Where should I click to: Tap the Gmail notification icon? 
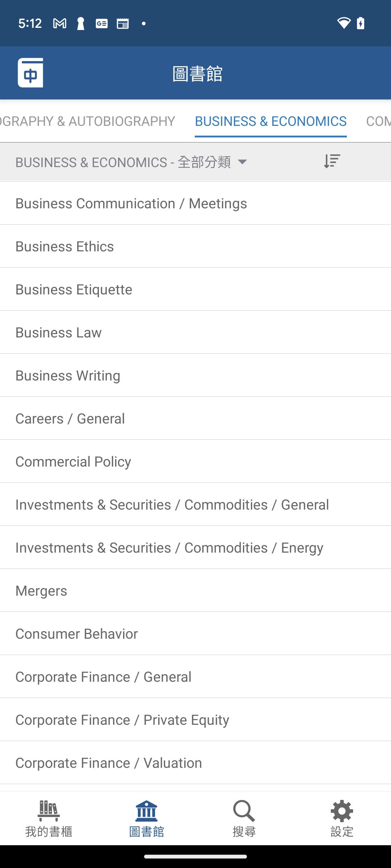(60, 24)
